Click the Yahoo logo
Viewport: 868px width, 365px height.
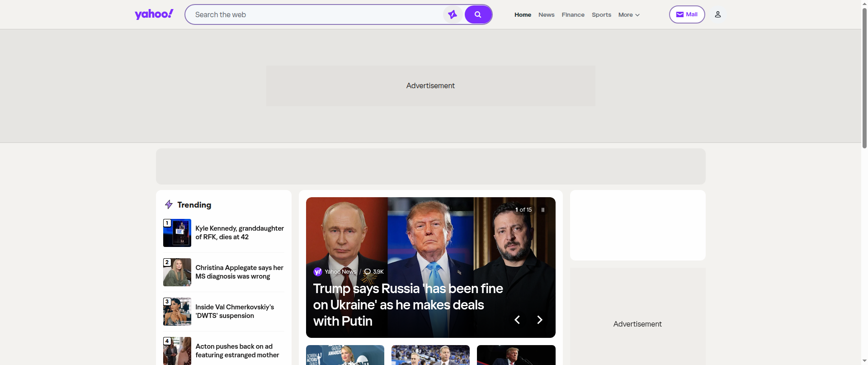[x=154, y=14]
